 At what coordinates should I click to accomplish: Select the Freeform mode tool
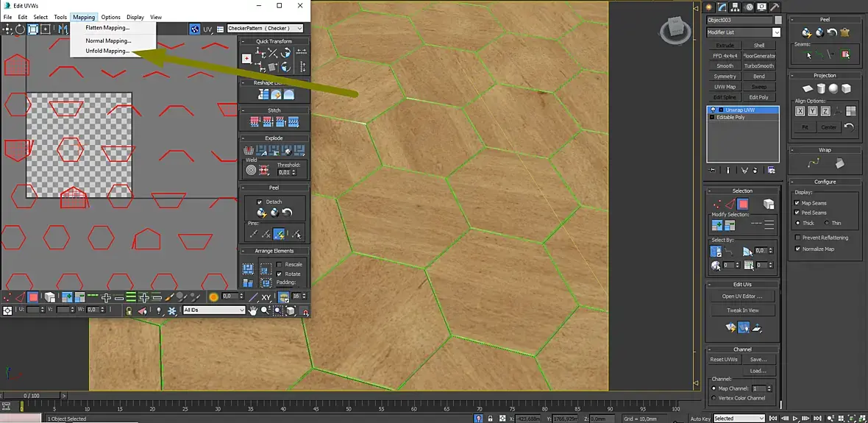click(46, 29)
